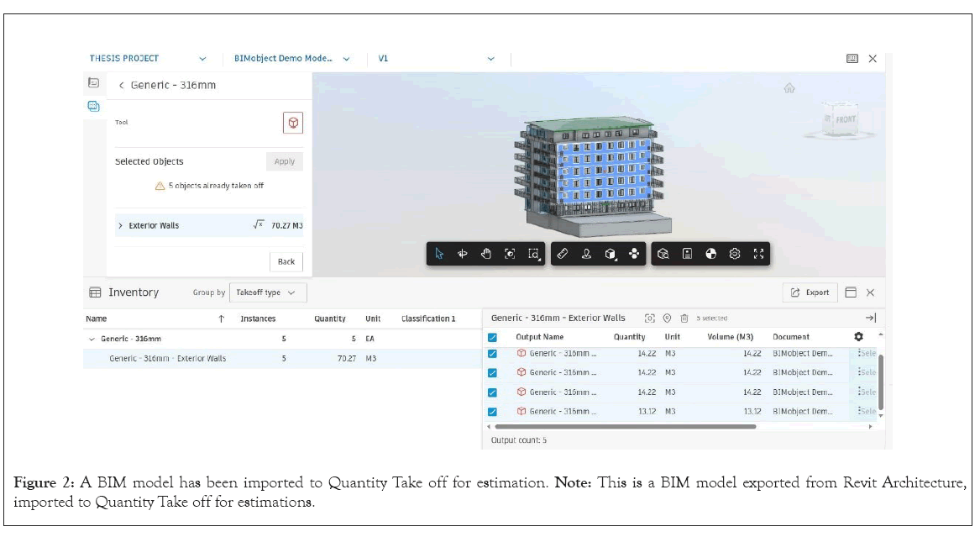Toggle the select-all outputs header checkbox
This screenshot has height=537, width=980.
[x=493, y=337]
